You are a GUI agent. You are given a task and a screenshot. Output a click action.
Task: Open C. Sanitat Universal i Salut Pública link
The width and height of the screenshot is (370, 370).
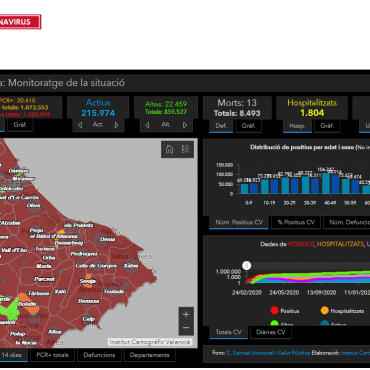point(268,353)
